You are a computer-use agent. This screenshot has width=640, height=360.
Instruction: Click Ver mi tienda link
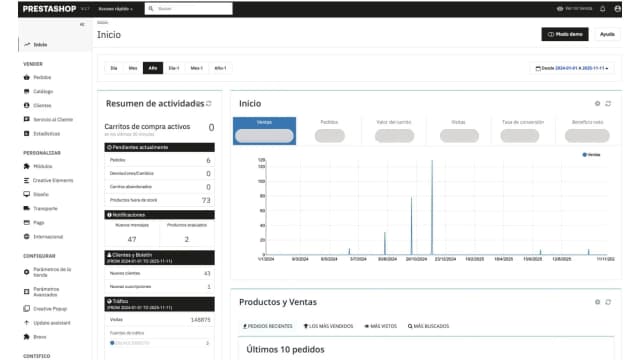click(574, 9)
